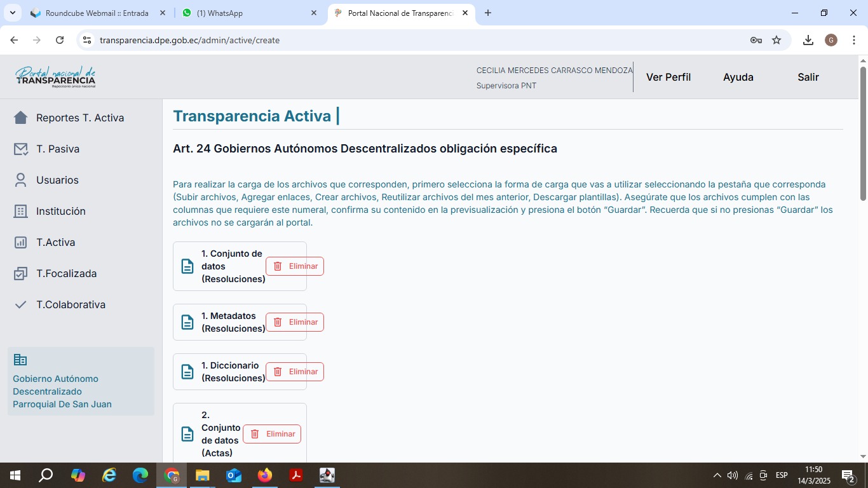Open the Ayuda help link
The image size is (868, 488).
738,77
